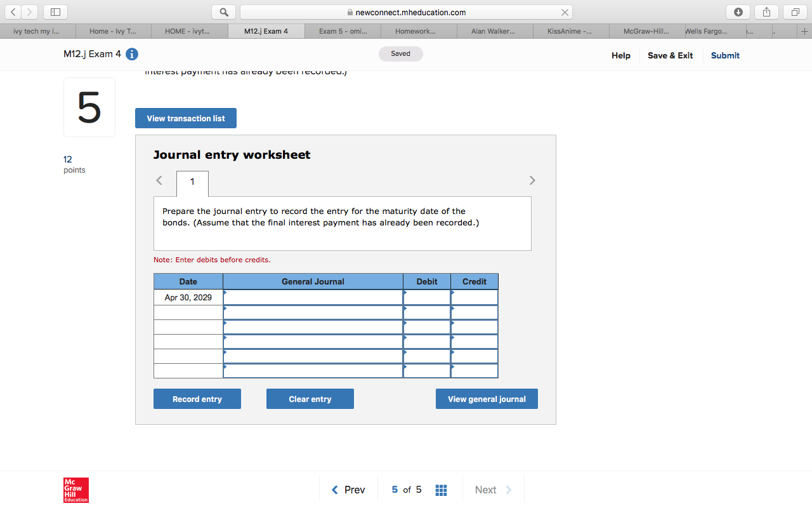
Task: Switch to 'McGraw-Hill...' tab
Action: coord(647,31)
